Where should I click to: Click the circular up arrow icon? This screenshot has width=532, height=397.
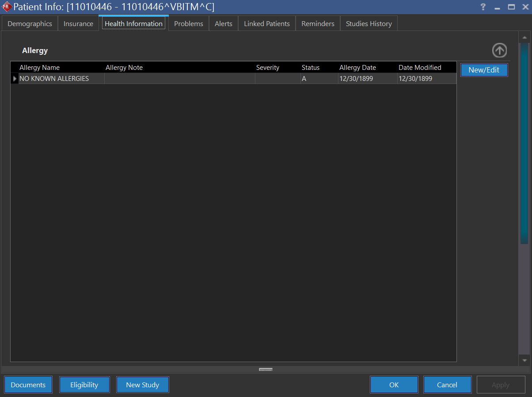click(x=499, y=50)
